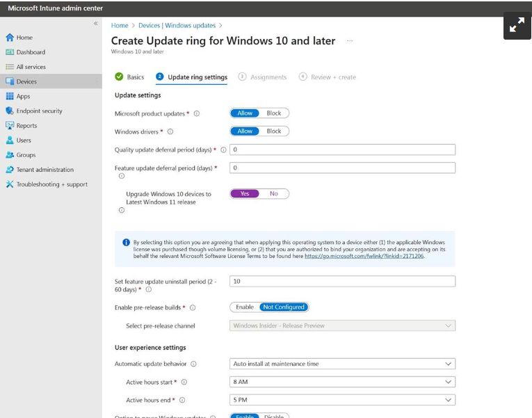The height and width of the screenshot is (418, 532).
Task: Click the Reports icon in sidebar
Action: [10, 126]
